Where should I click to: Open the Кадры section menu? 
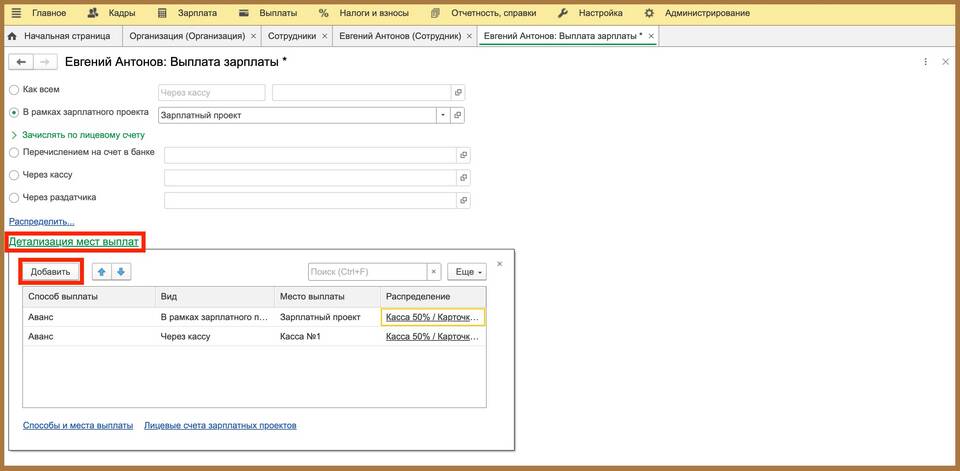111,13
